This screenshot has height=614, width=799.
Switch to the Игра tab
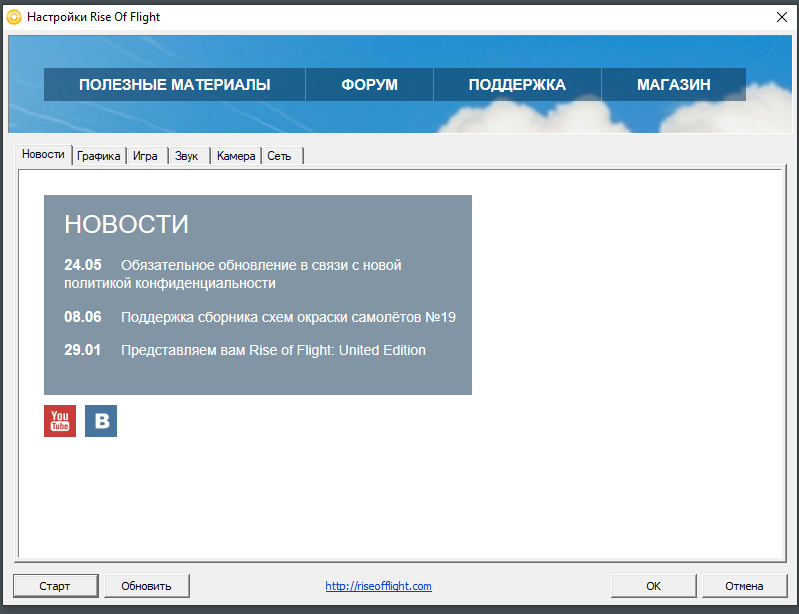click(145, 156)
